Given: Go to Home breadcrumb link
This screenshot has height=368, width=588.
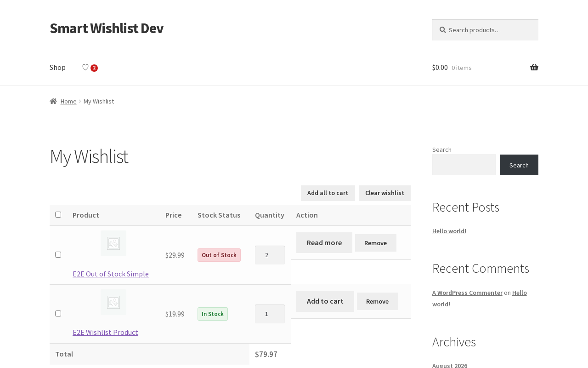Looking at the screenshot, I should tap(68, 101).
